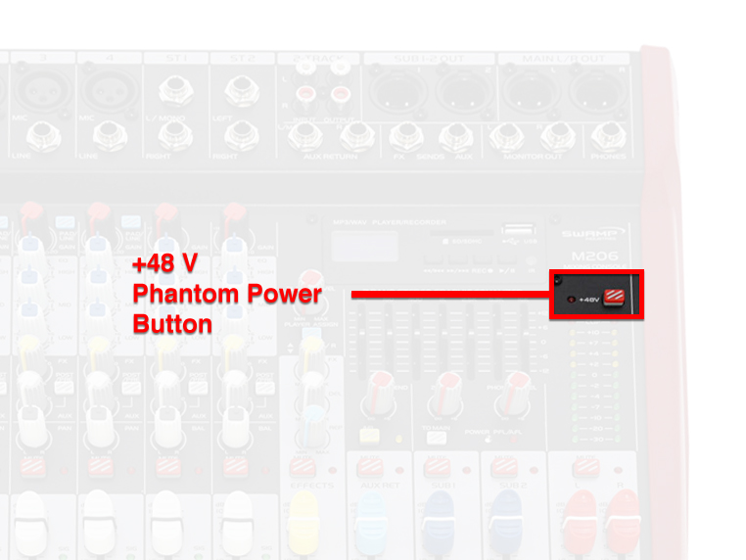Image resolution: width=746 pixels, height=560 pixels.
Task: Hit the REC button on the recorder
Action: [482, 260]
